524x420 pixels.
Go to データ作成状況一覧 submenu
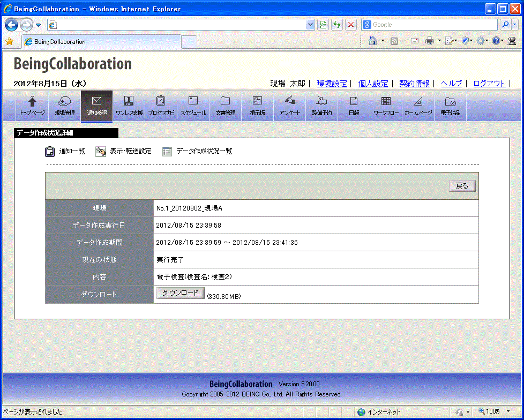(197, 152)
